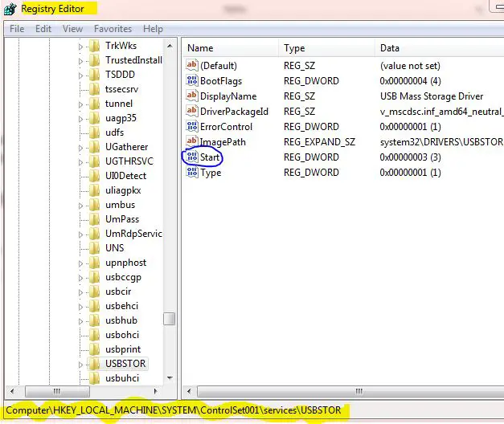This screenshot has width=504, height=424.
Task: Expand the uagp35 tree node
Action: 80,119
